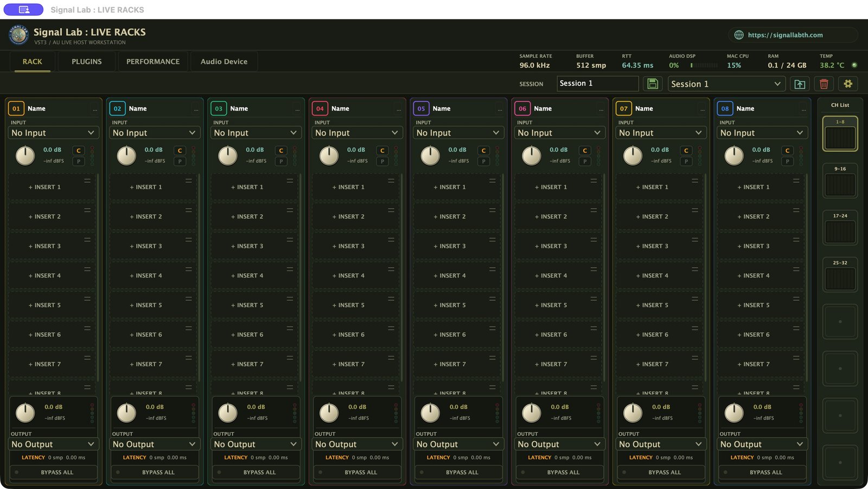Click the globe icon beside signallabth.com
Screen dimensions: 868x489
(739, 35)
